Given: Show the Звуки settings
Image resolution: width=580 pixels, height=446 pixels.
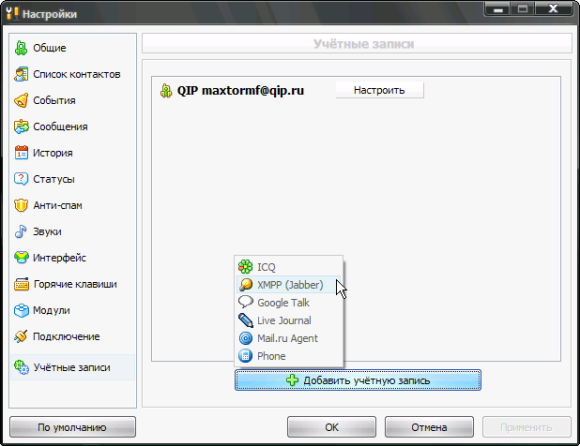Looking at the screenshot, I should [x=72, y=232].
